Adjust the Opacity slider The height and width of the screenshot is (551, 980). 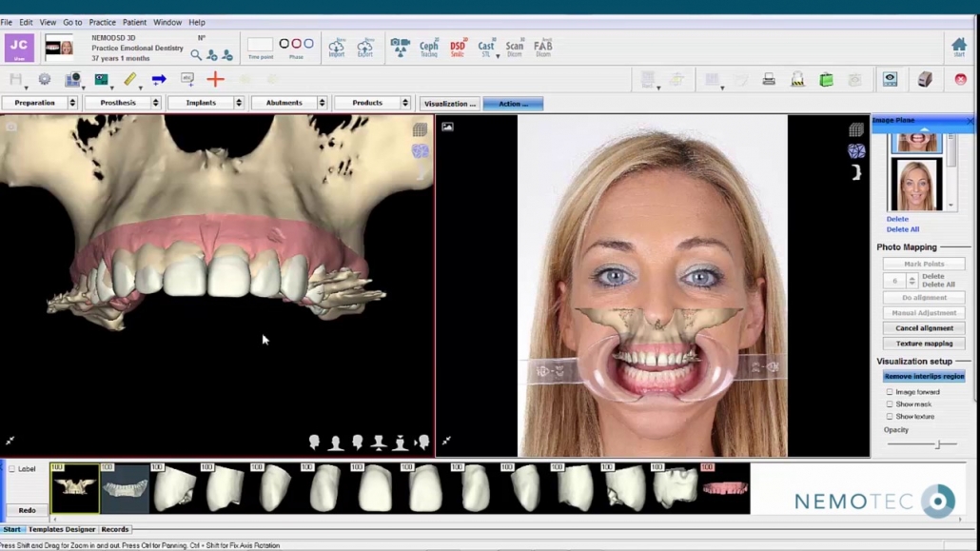(937, 444)
